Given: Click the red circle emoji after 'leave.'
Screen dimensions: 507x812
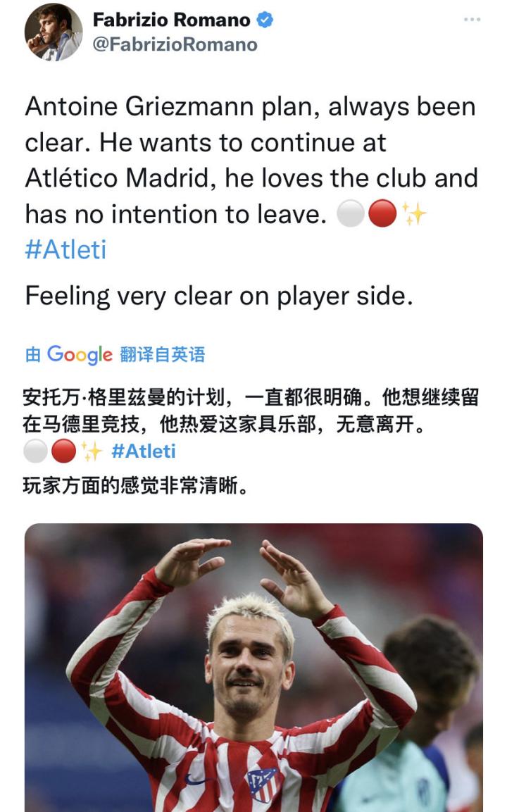Looking at the screenshot, I should coord(382,214).
